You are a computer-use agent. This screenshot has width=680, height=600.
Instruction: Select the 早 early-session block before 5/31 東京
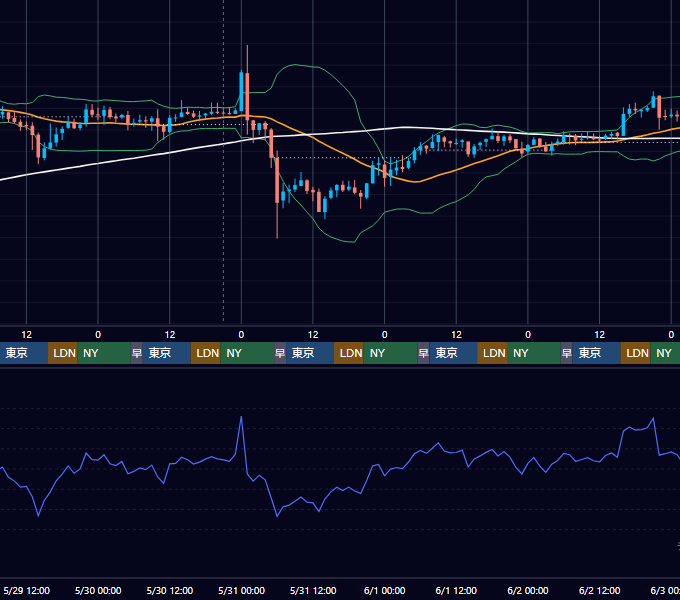[280, 353]
